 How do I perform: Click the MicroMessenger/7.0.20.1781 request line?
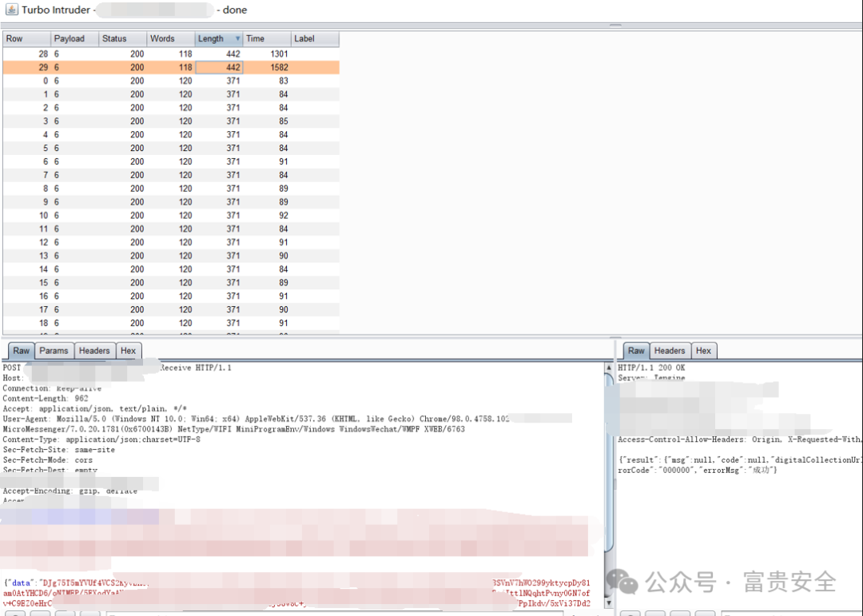click(x=233, y=429)
